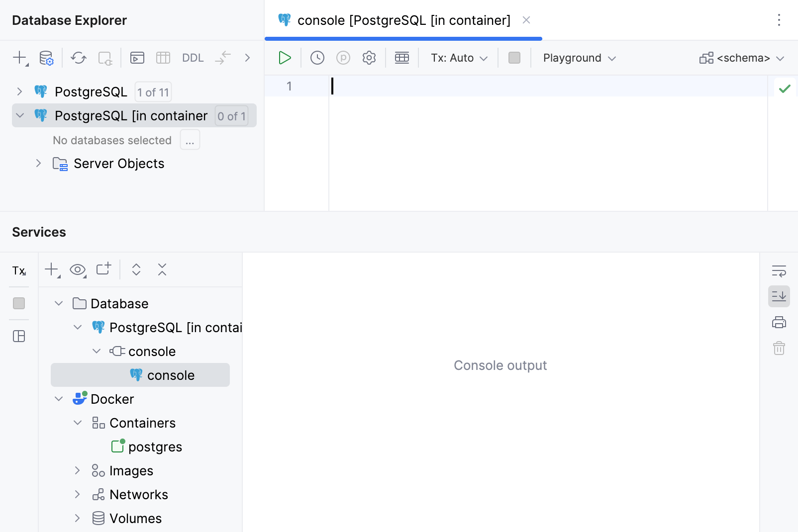798x532 pixels.
Task: Expand all nodes in the Services tree
Action: coord(136,269)
